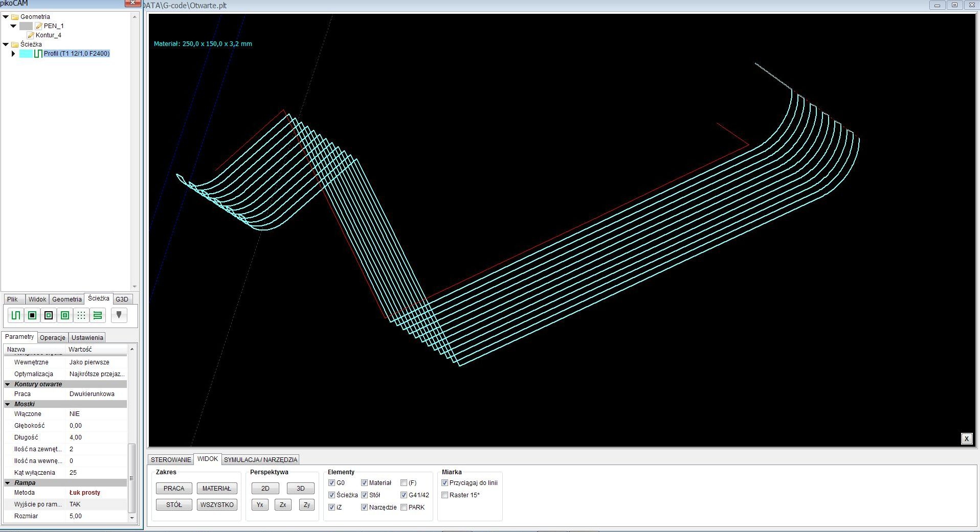
Task: Enable the Raster 15° checkbox
Action: pyautogui.click(x=444, y=495)
